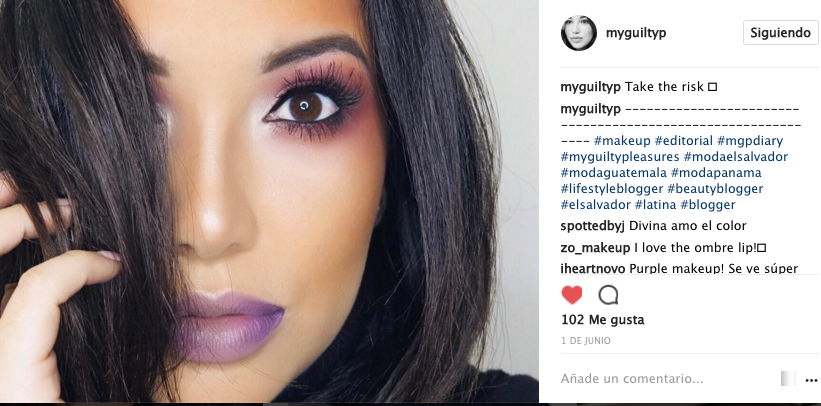
Task: Open the #makeup hashtag
Action: click(x=623, y=141)
